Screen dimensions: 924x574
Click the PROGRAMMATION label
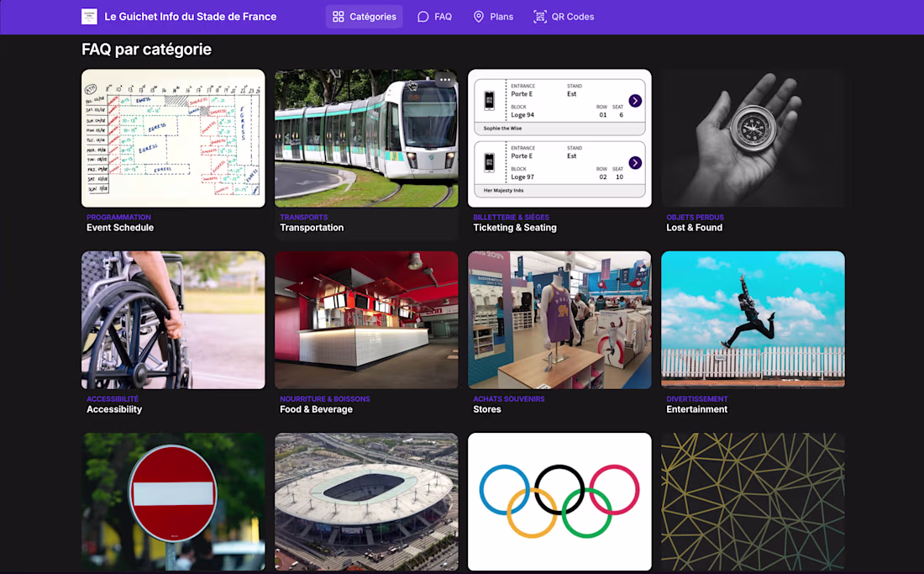point(118,217)
